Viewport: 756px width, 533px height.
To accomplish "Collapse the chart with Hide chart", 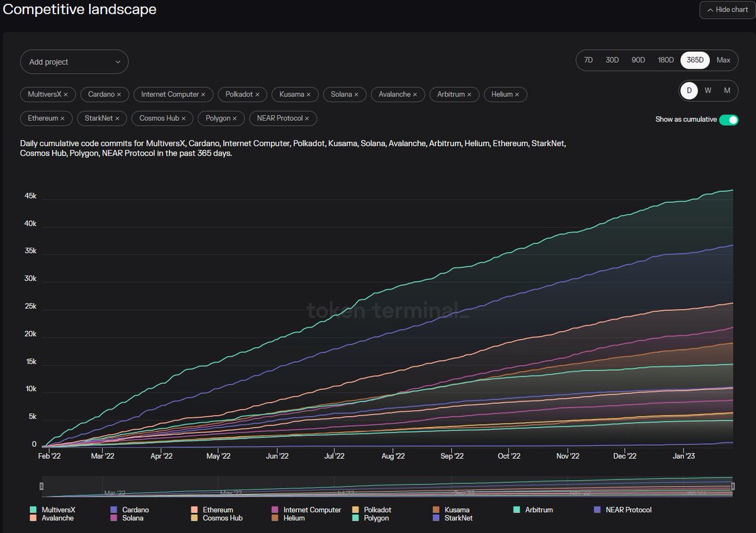I will pos(727,10).
